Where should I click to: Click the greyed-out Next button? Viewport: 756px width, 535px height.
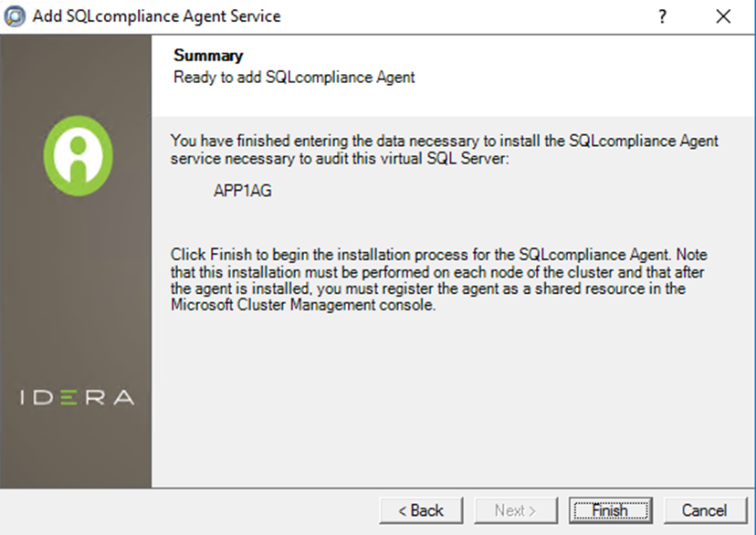tap(515, 510)
